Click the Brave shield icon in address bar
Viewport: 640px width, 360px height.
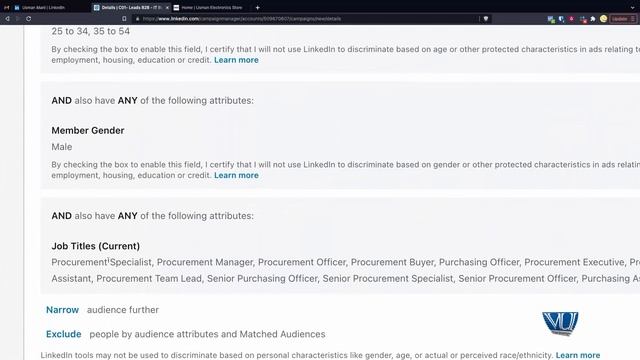coord(486,19)
